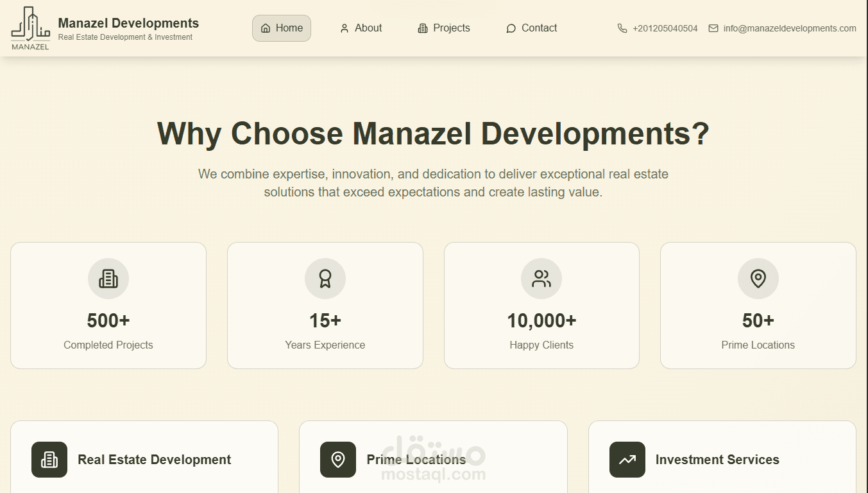Click the Manazel Developments site title

coord(128,23)
